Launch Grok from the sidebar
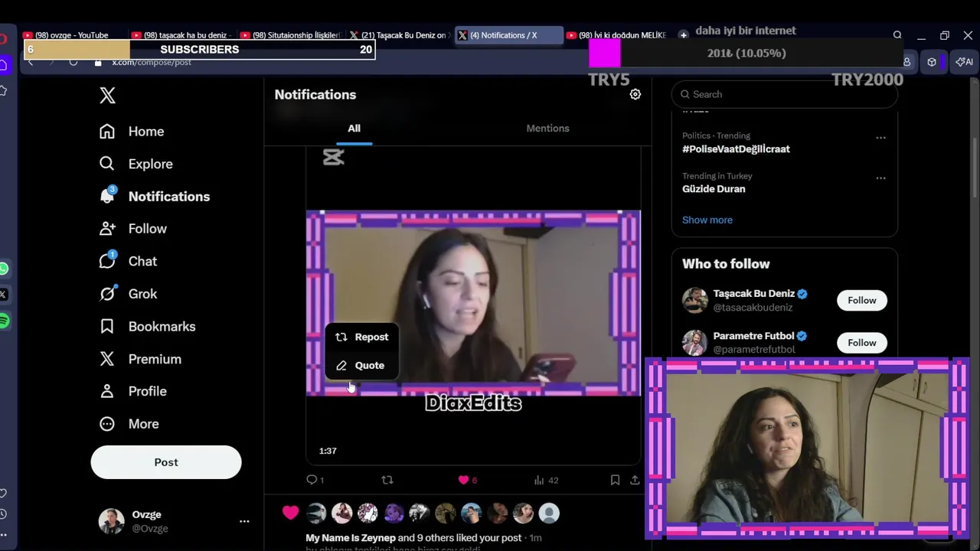This screenshot has height=551, width=980. tap(128, 294)
